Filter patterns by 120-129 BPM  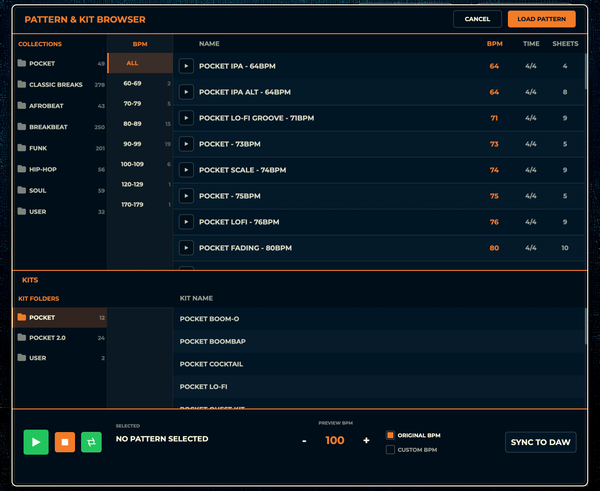pyautogui.click(x=140, y=184)
